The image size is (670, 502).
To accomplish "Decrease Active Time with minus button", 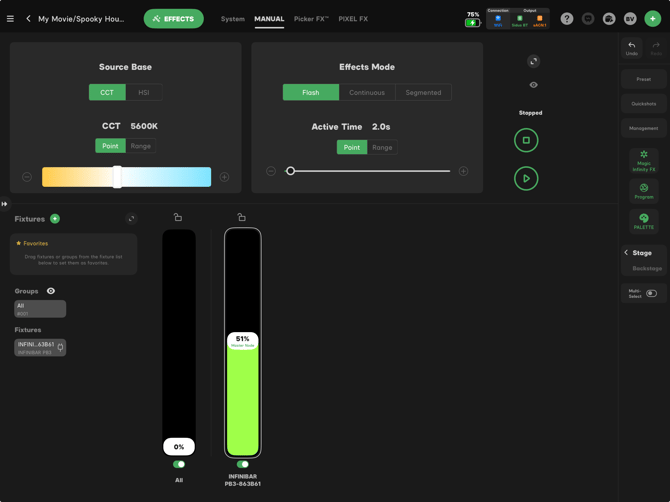I will pyautogui.click(x=271, y=171).
